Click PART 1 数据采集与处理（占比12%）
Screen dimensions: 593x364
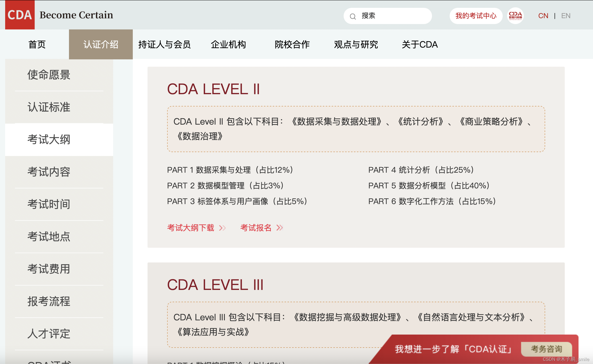(x=230, y=170)
